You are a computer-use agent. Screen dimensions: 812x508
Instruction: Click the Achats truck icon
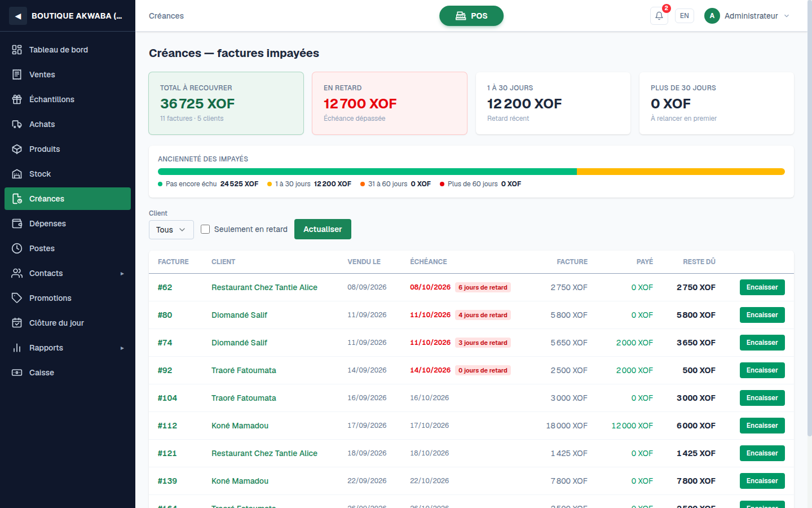[17, 124]
